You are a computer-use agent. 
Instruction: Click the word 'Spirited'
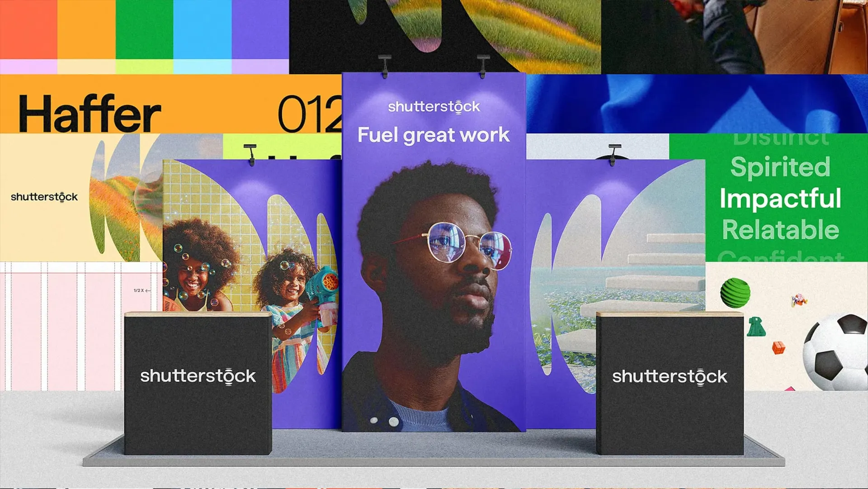pos(780,167)
